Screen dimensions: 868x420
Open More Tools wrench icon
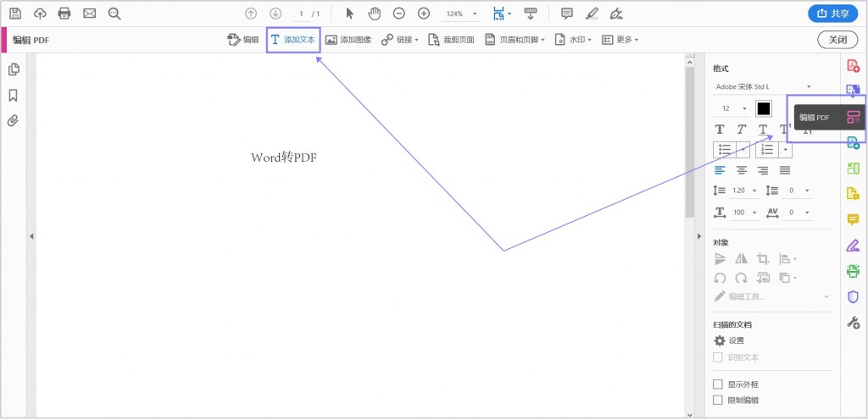pos(853,323)
